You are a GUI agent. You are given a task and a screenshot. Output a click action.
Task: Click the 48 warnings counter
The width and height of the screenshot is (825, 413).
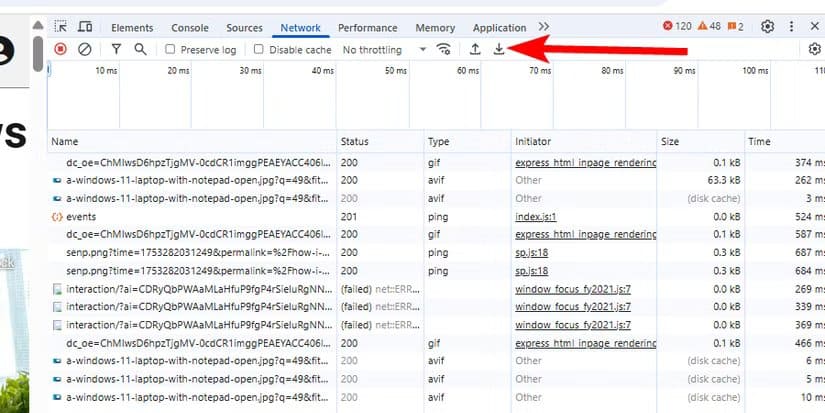coord(709,26)
